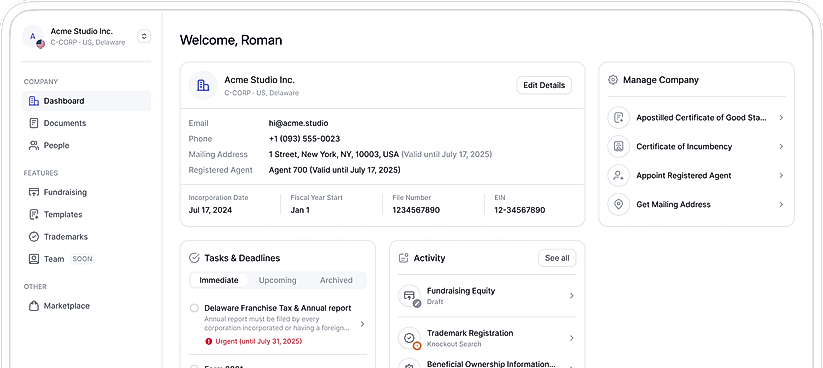823x368 pixels.
Task: Click the Acme Studio avatar with flag
Action: (x=34, y=37)
